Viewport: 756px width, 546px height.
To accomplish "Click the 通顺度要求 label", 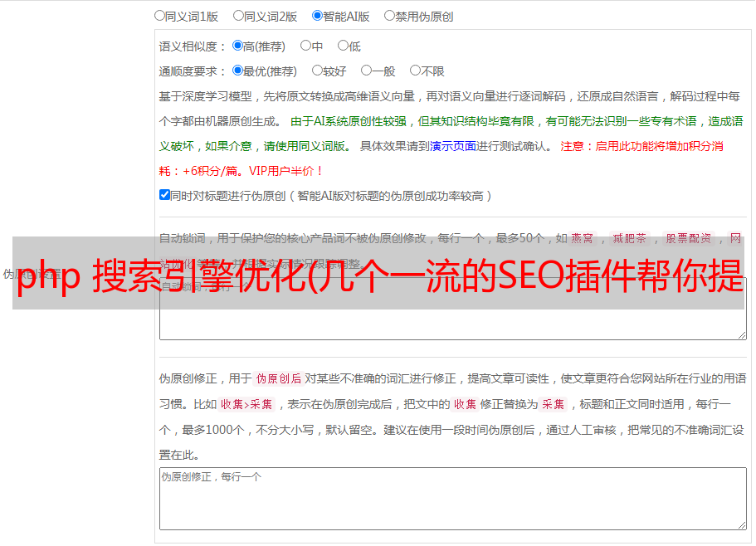I will coord(193,72).
